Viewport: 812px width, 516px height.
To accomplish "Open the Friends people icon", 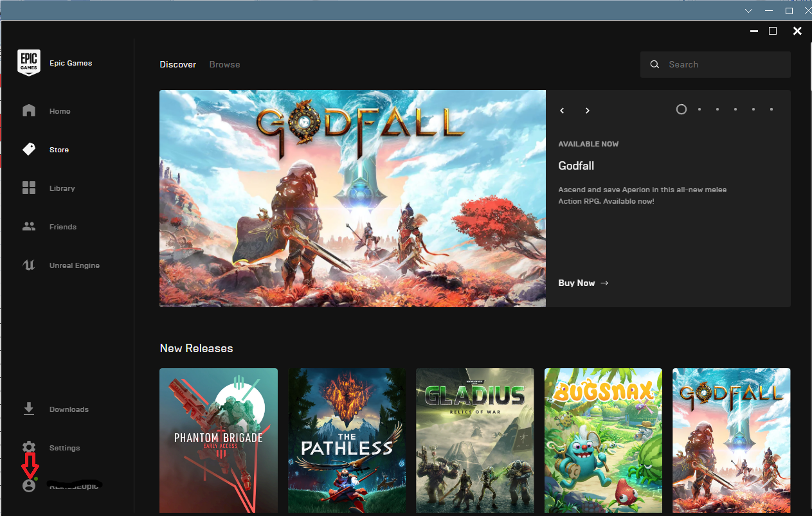I will tap(29, 226).
